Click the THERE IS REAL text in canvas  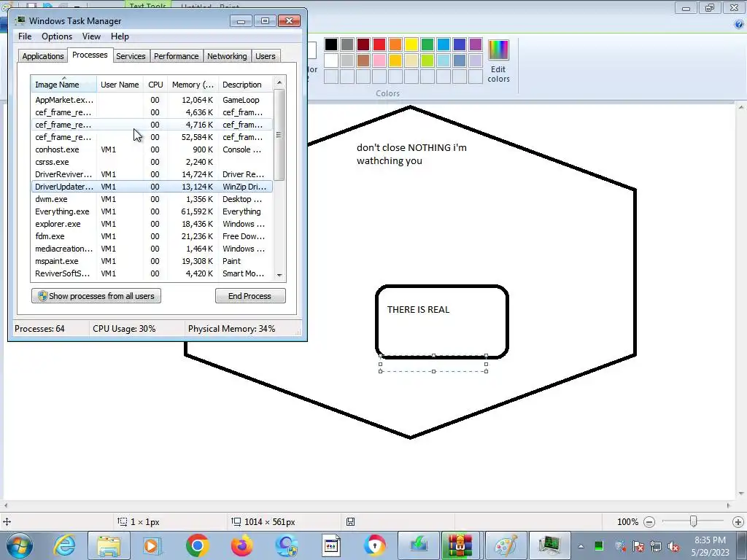tap(418, 309)
